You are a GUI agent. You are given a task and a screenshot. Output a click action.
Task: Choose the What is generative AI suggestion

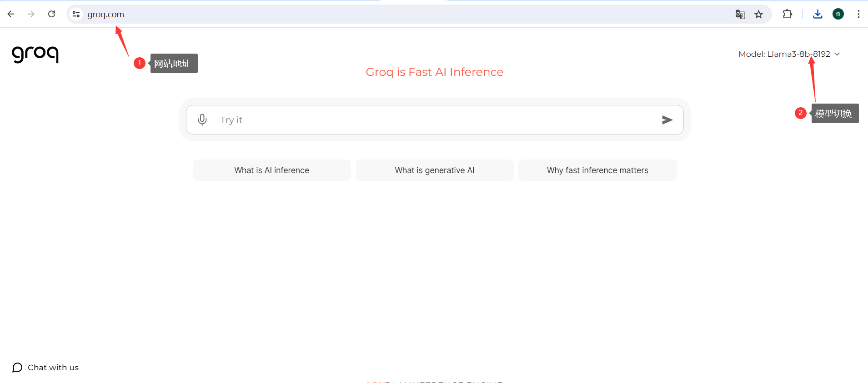(435, 170)
